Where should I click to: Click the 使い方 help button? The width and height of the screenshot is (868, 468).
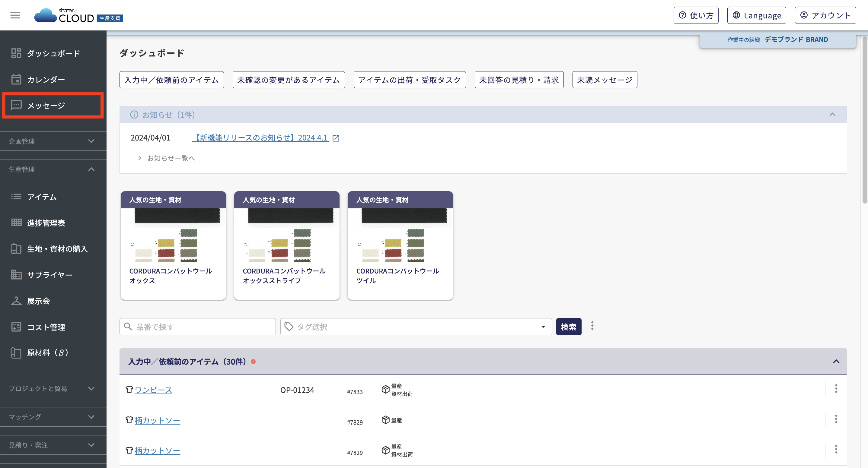coord(696,15)
